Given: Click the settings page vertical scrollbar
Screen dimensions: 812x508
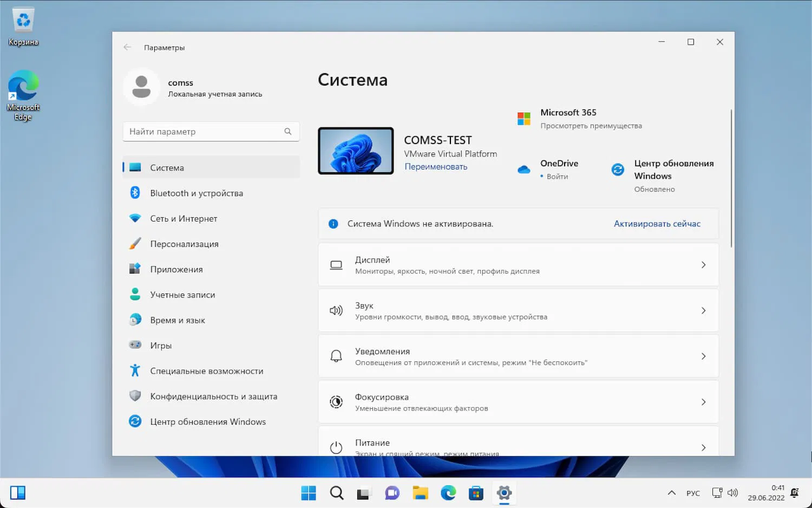Looking at the screenshot, I should pos(731,179).
